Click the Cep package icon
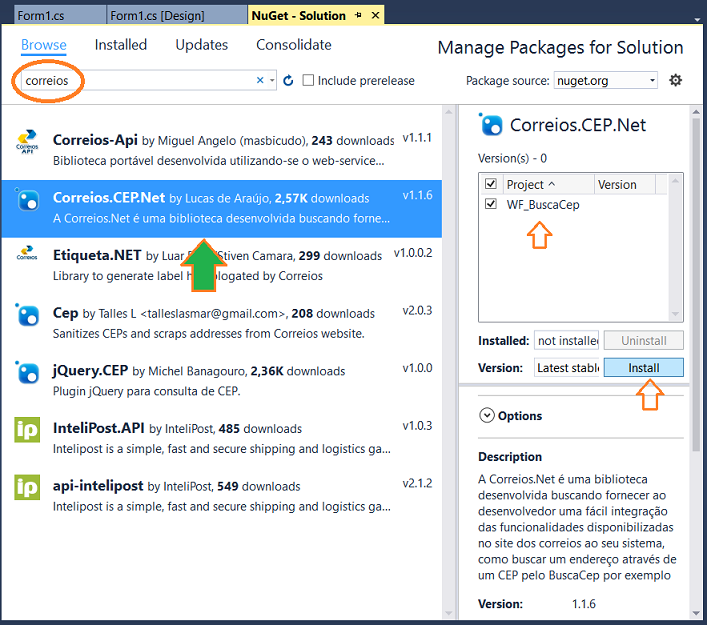707x625 pixels. click(27, 314)
